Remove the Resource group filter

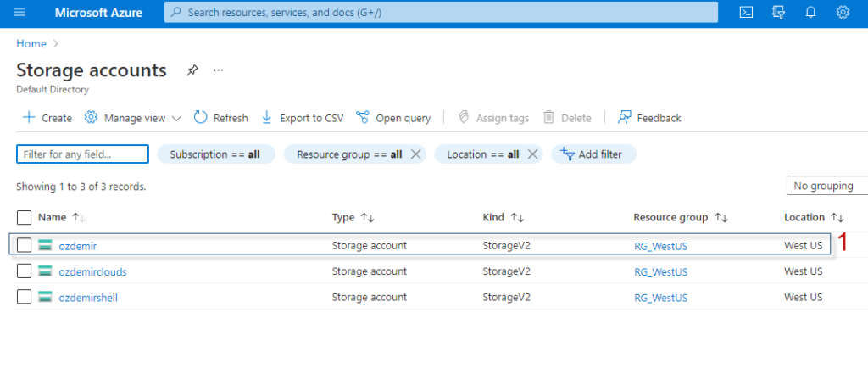click(x=416, y=154)
